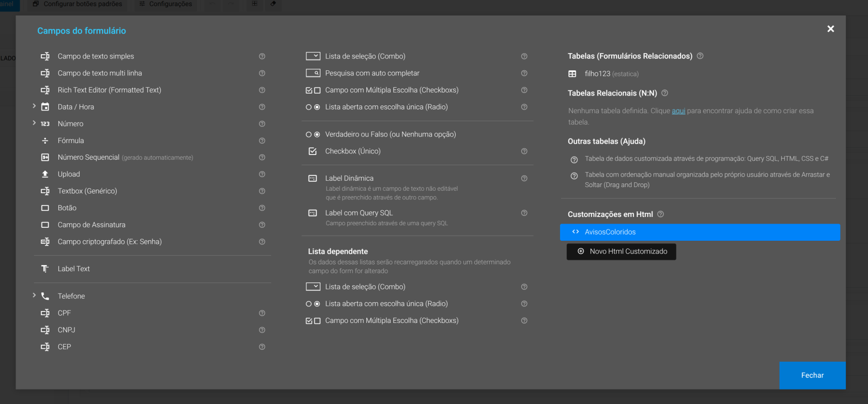Image resolution: width=868 pixels, height=404 pixels.
Task: Click the Label com Query SQL icon
Action: click(x=313, y=213)
